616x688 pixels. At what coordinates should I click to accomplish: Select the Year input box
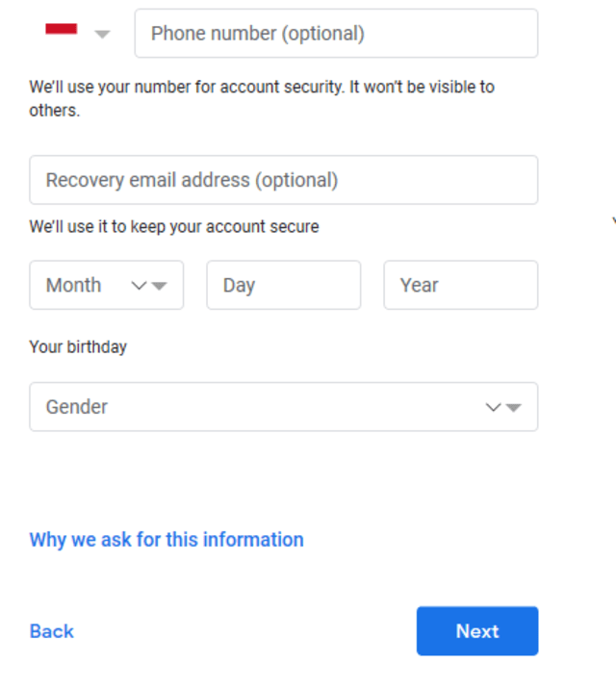(x=461, y=285)
